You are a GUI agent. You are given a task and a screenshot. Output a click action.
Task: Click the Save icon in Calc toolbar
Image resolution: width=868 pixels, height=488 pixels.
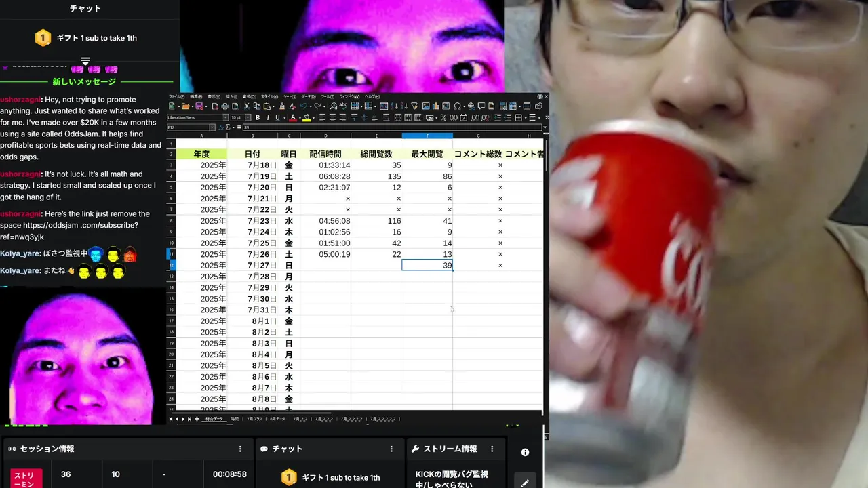click(199, 106)
